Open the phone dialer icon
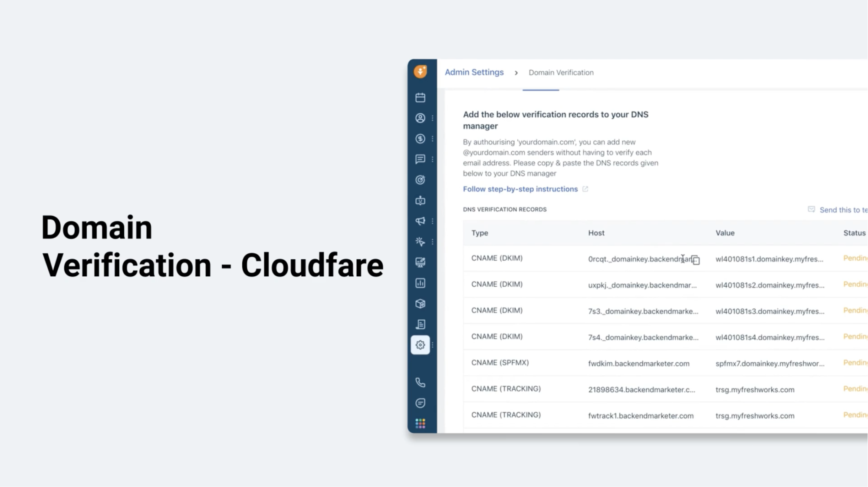The height and width of the screenshot is (487, 868). (x=420, y=383)
